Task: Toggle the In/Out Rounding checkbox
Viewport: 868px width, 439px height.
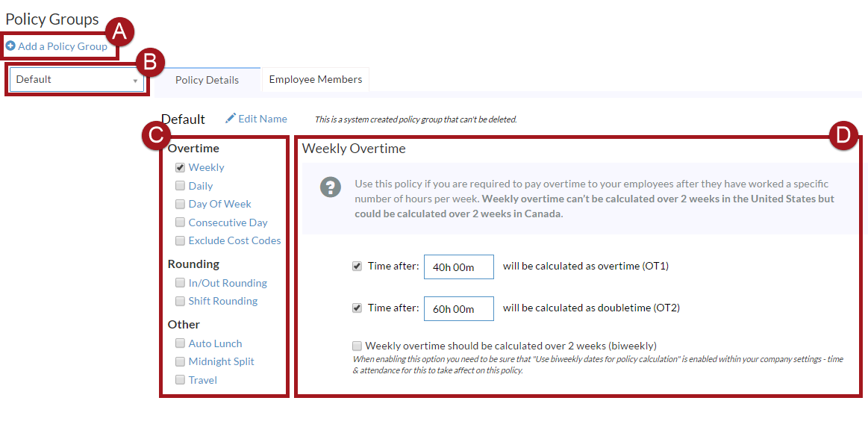Action: tap(180, 283)
